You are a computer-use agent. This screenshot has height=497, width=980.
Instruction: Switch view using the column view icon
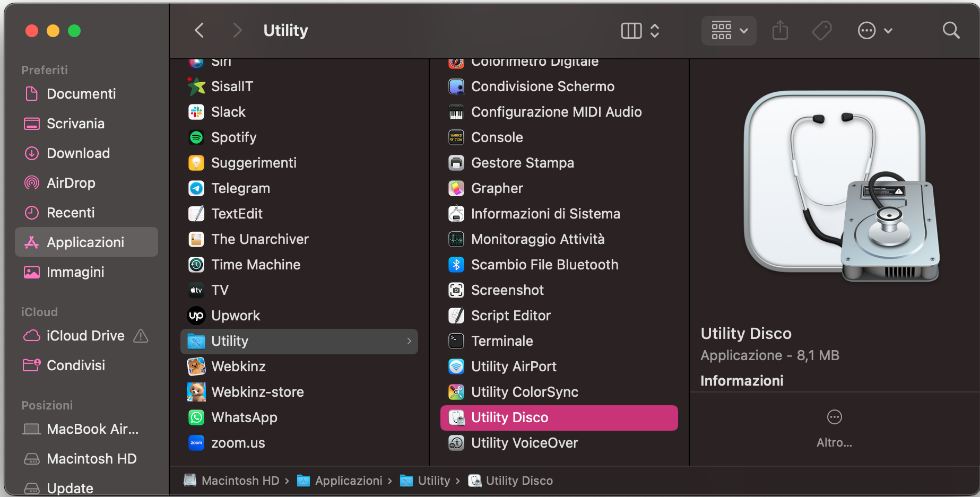[631, 31]
